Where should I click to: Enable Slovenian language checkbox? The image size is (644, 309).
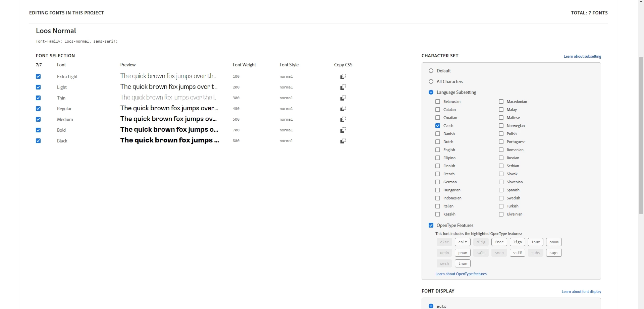tap(501, 182)
